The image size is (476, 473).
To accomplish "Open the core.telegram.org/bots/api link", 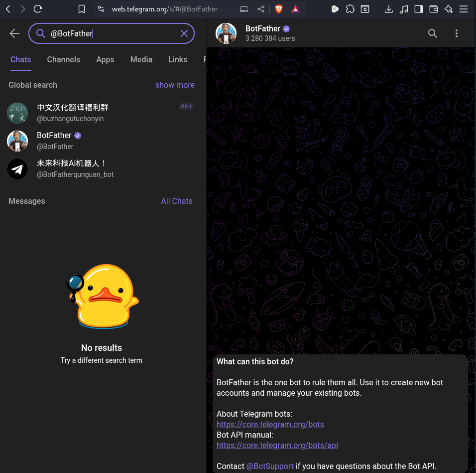I will pos(277,445).
